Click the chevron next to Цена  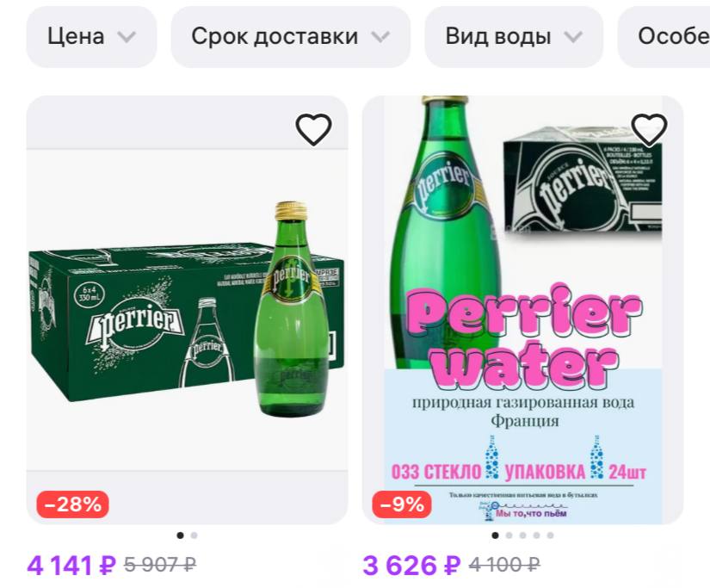click(127, 37)
